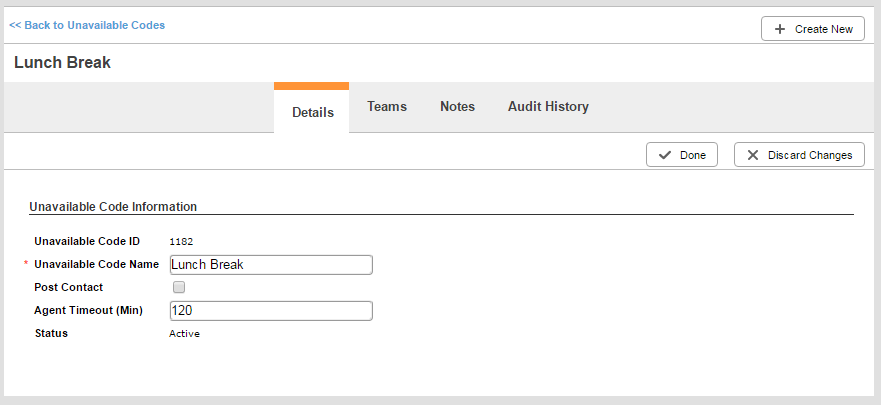Image resolution: width=881 pixels, height=405 pixels.
Task: Follow the Back to Unavailable Codes link
Action: pos(87,25)
